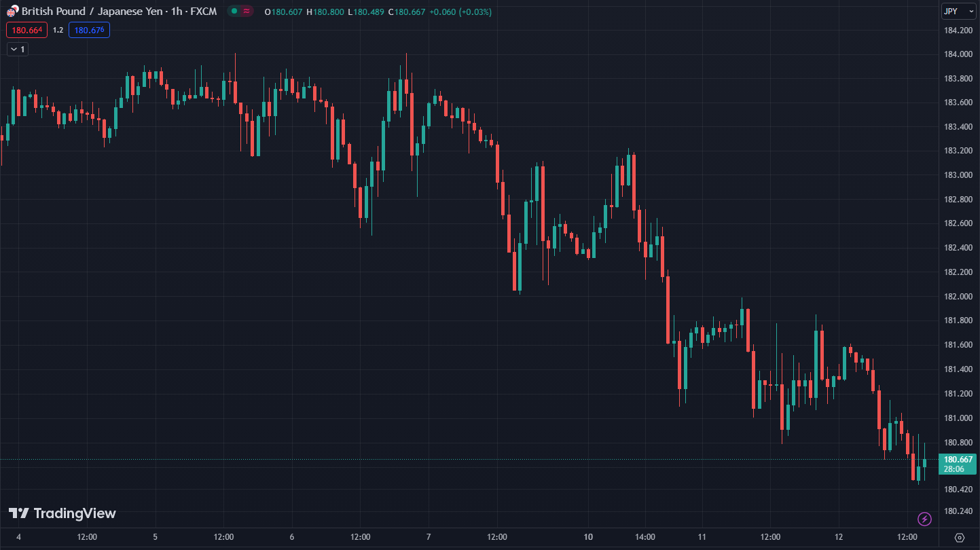The width and height of the screenshot is (980, 550).
Task: Click the TradingView logo
Action: pos(62,513)
